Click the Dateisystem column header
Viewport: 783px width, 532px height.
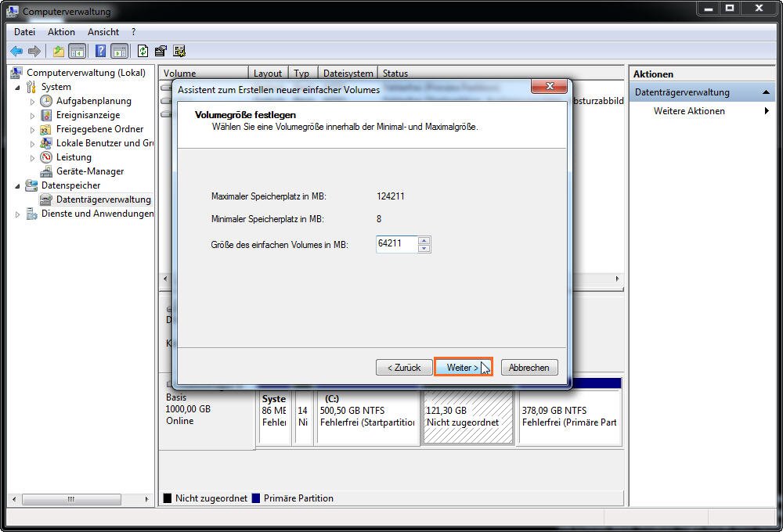coord(348,74)
